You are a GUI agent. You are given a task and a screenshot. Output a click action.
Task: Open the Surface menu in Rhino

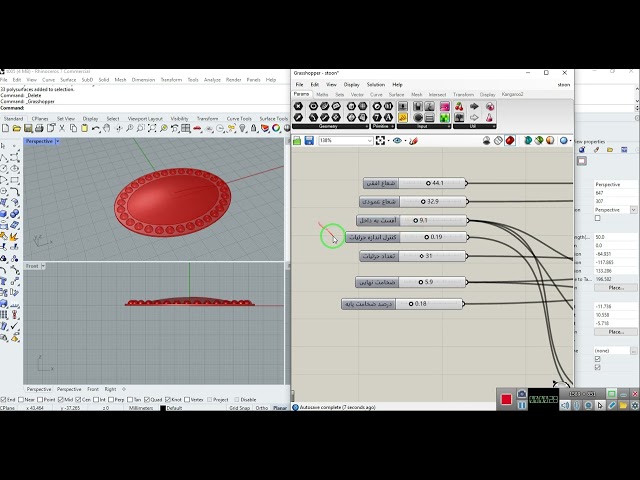(x=68, y=80)
